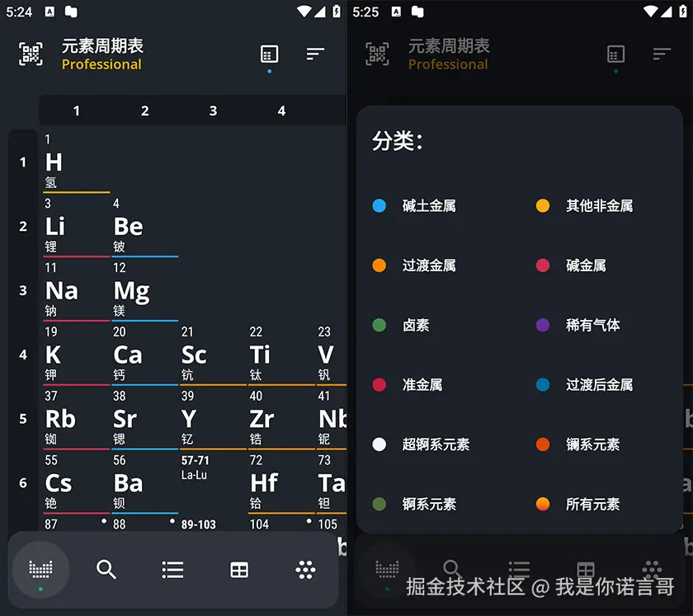Open the sort filter icon in left header

point(315,54)
